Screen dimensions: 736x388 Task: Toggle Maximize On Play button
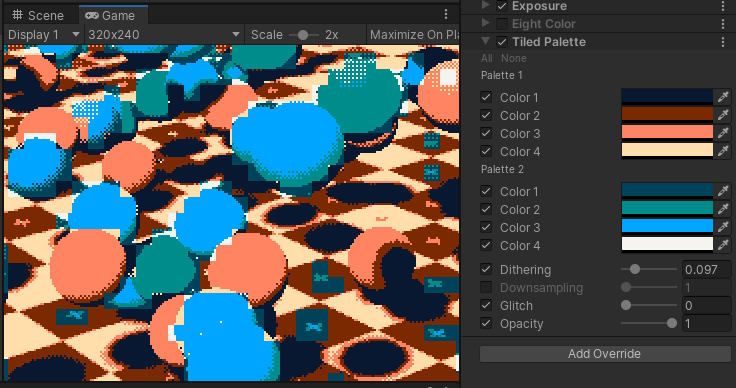click(x=414, y=35)
